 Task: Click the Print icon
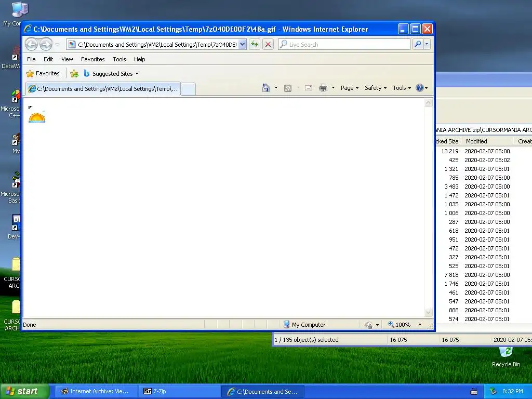(x=323, y=88)
